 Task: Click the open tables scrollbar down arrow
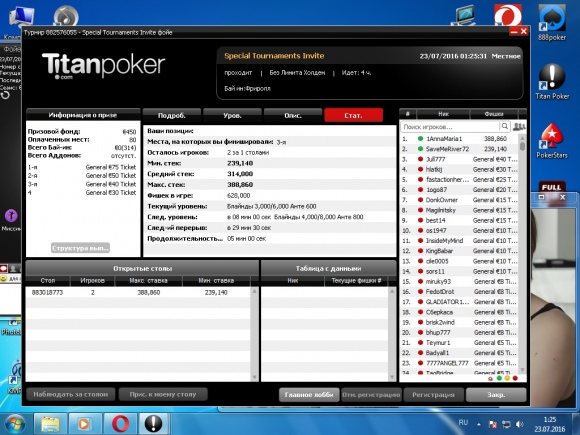254,377
